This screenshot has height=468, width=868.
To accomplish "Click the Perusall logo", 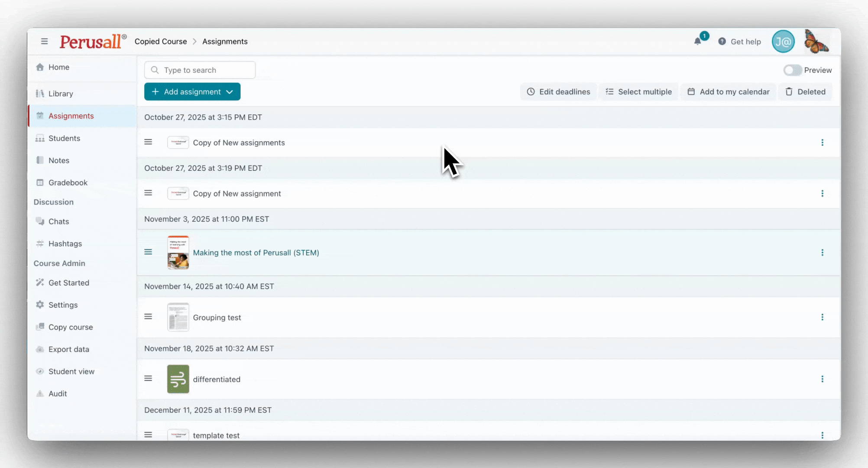I will pyautogui.click(x=93, y=42).
